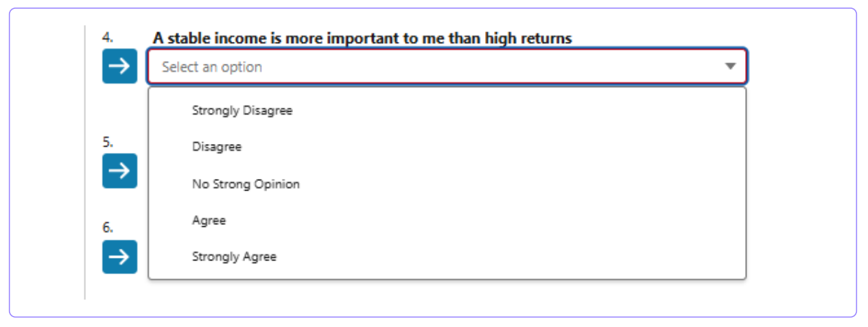Click the words 'high returns' in the heading
The height and width of the screenshot is (327, 868).
528,38
